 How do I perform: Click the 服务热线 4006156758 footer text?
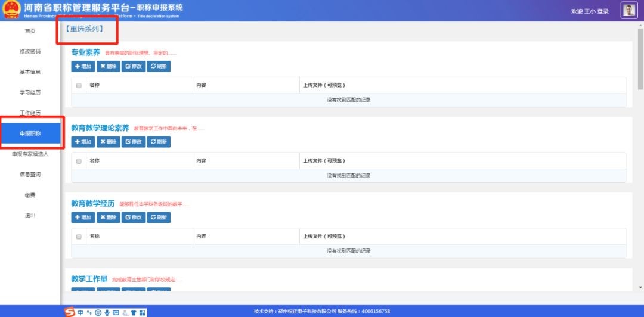[x=364, y=312]
